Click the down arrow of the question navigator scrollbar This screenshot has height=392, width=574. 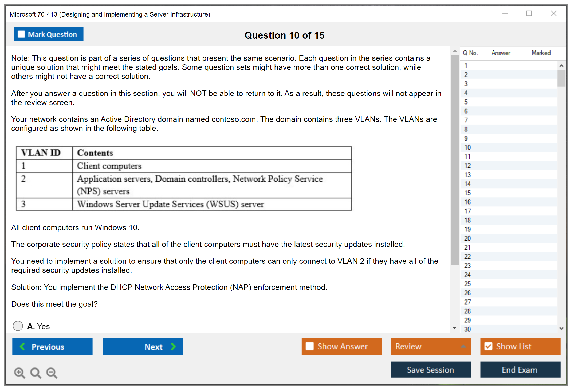pos(561,329)
